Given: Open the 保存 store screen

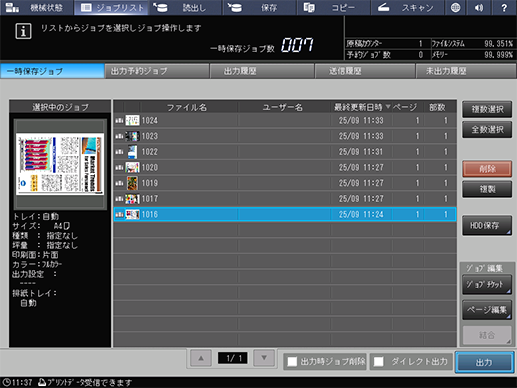Looking at the screenshot, I should tap(260, 8).
